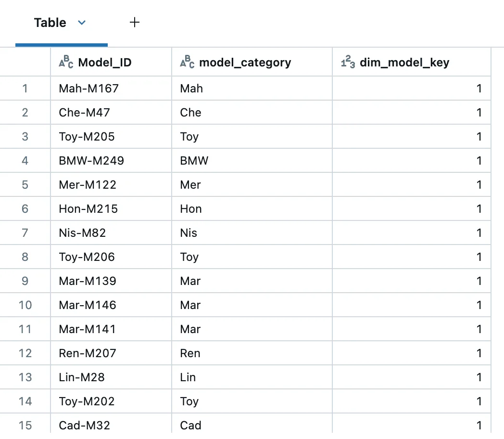Select the Table tab
This screenshot has height=439, width=504.
pyautogui.click(x=50, y=23)
